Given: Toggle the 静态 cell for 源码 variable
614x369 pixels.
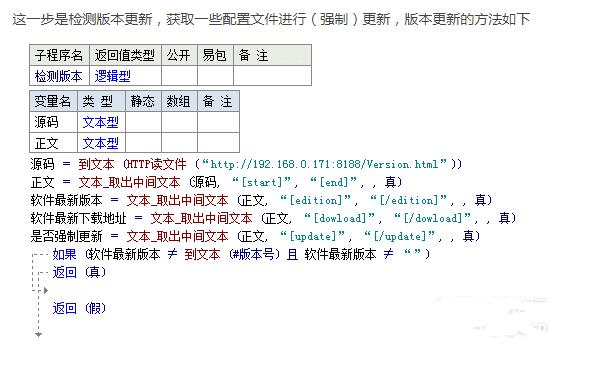Looking at the screenshot, I should coord(143,122).
